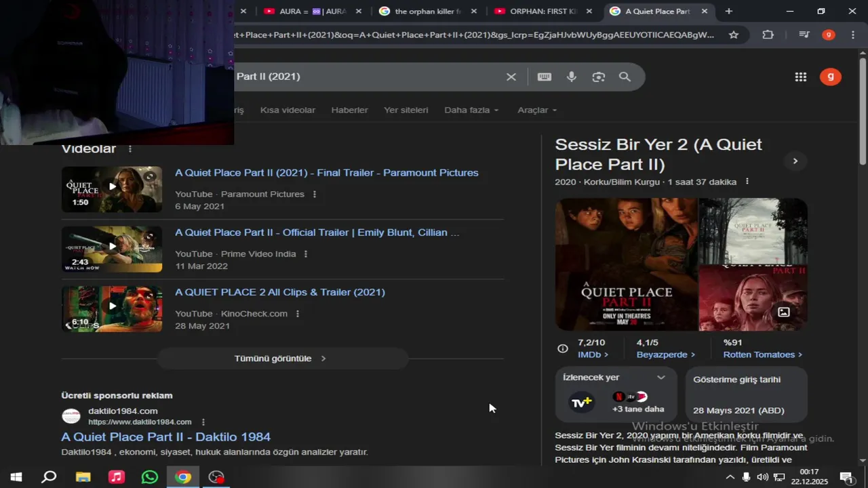Viewport: 868px width, 488px height.
Task: Click the Tümünü görüntüle button
Action: [282, 359]
